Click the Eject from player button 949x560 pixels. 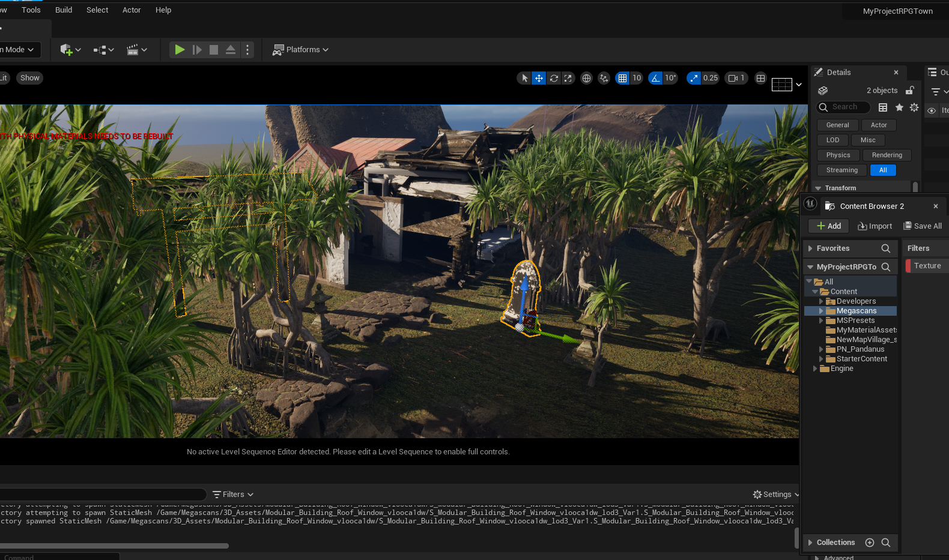pos(230,50)
